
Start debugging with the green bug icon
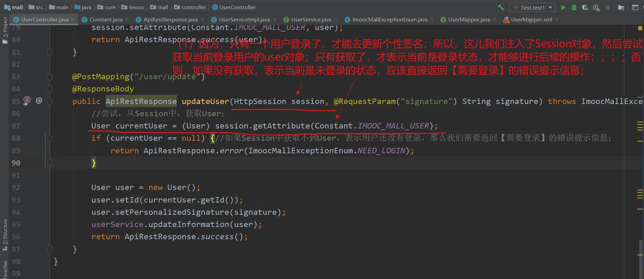[574, 7]
